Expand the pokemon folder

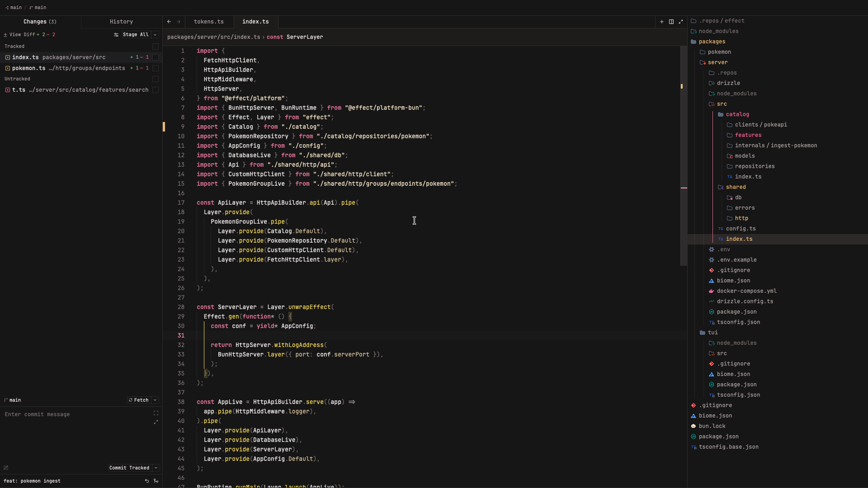click(x=719, y=52)
